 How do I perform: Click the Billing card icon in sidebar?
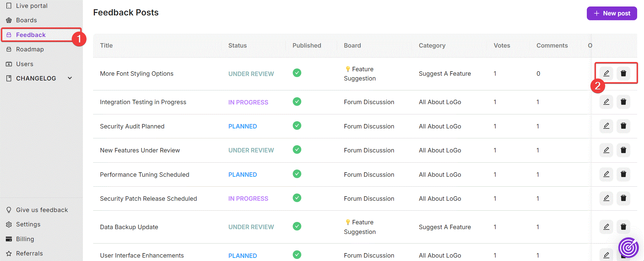(9, 239)
